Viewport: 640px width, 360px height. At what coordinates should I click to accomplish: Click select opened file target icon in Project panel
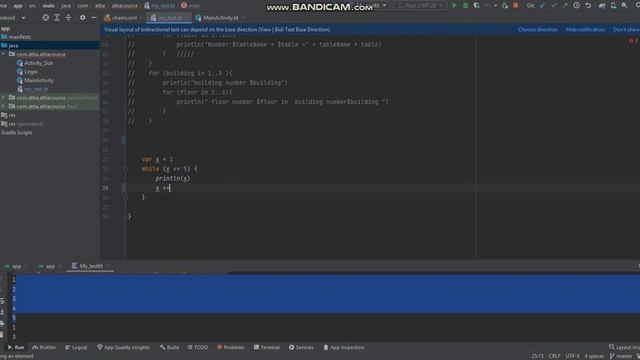(x=46, y=18)
